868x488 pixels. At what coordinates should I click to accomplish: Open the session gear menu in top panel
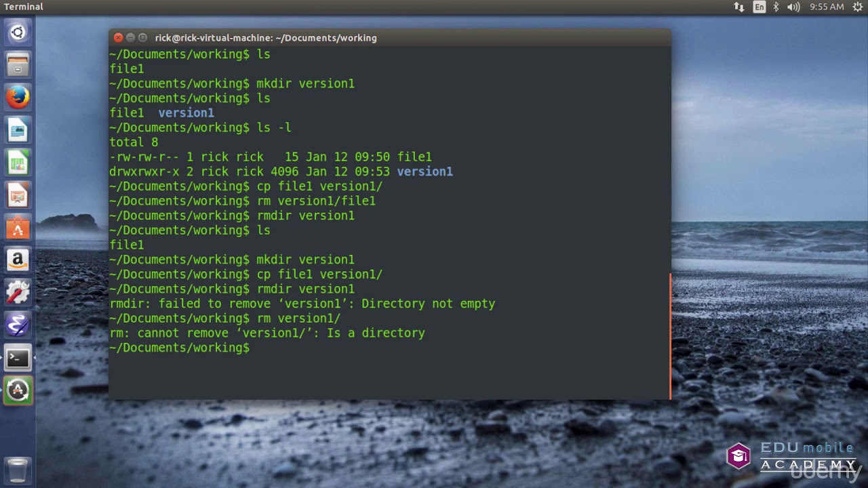pos(857,7)
